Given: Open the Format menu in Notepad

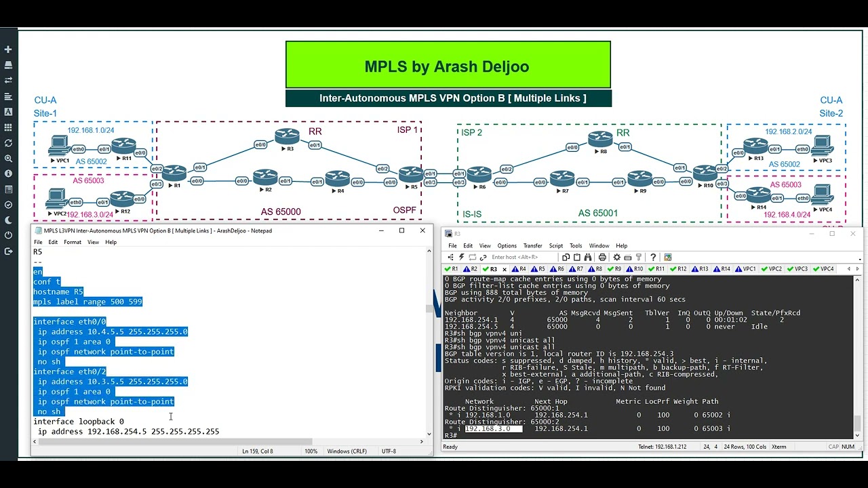Looking at the screenshot, I should [73, 242].
